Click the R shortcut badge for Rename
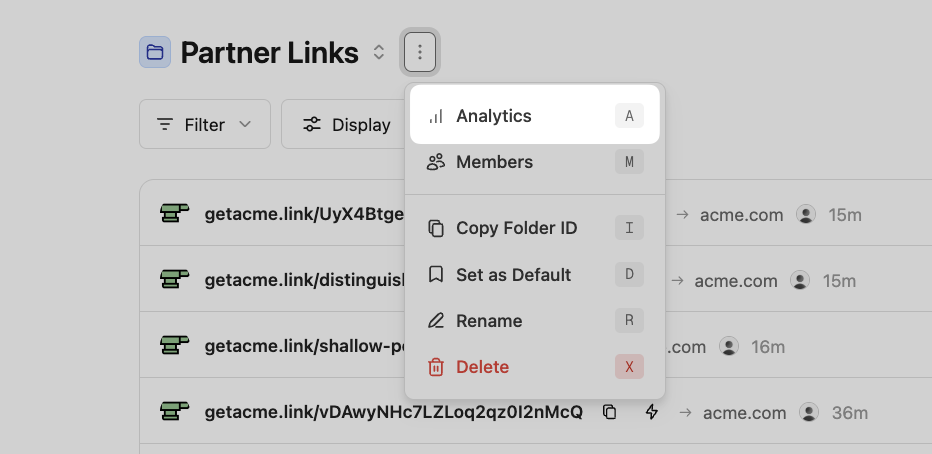The width and height of the screenshot is (932, 454). click(x=629, y=320)
